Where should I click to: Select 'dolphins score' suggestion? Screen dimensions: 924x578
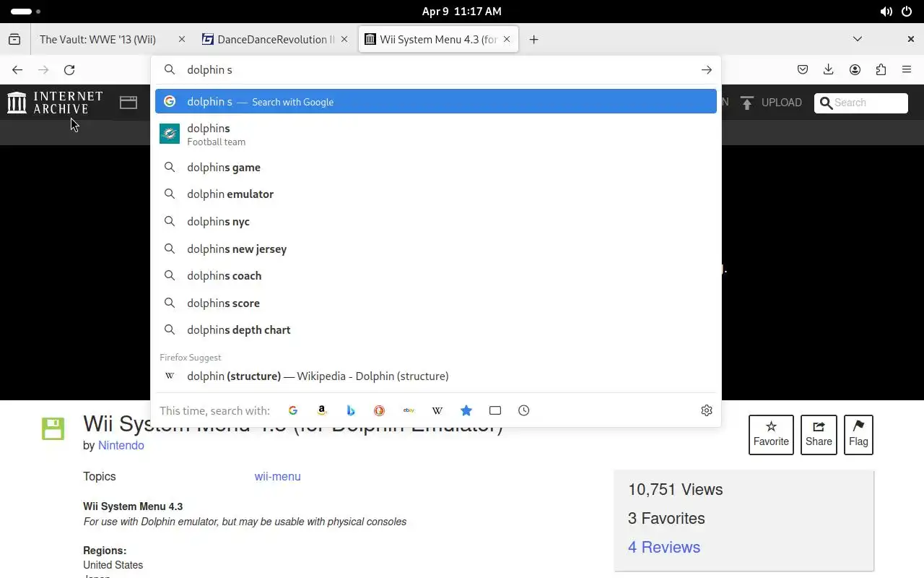(436, 303)
